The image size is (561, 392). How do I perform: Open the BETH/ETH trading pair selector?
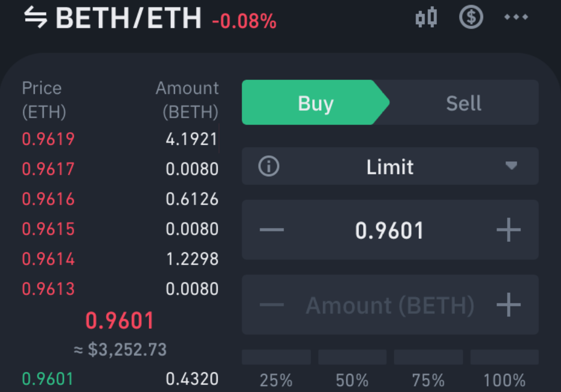[129, 18]
